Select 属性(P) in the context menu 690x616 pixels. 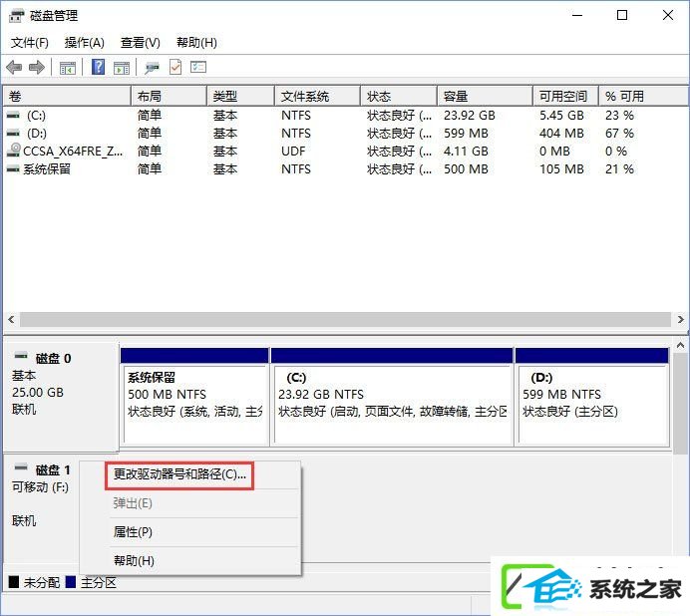[x=133, y=532]
